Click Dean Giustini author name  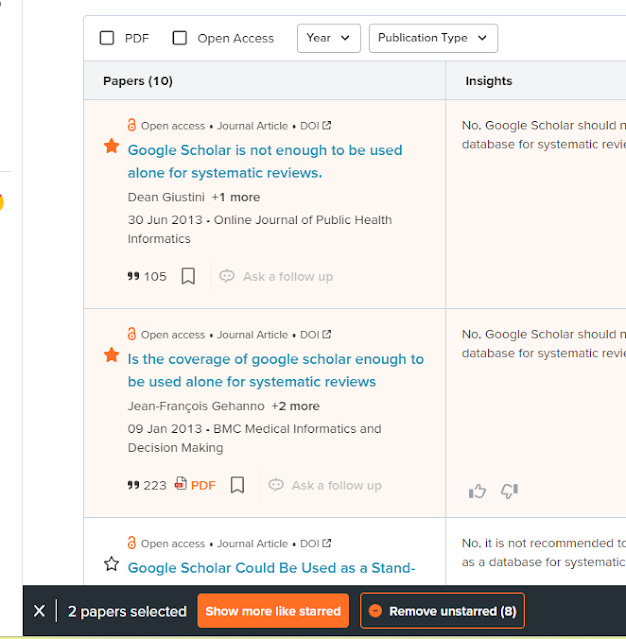[166, 197]
